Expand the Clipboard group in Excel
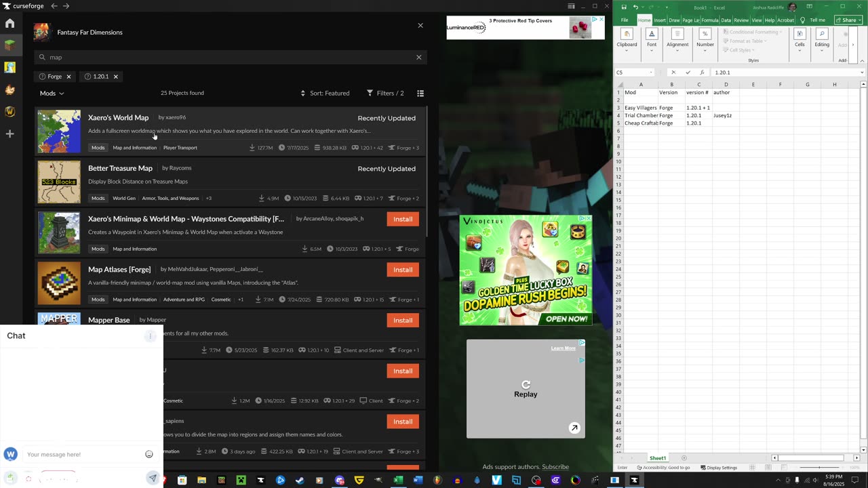 click(627, 40)
